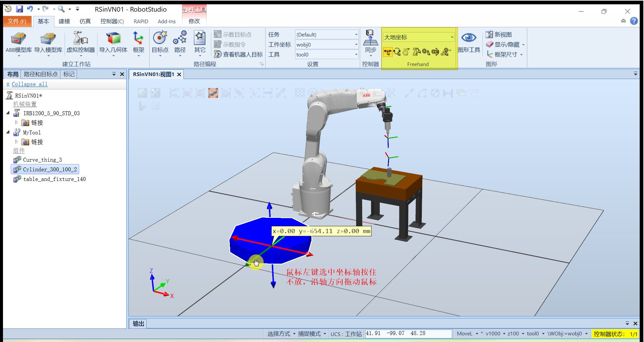Select the Freehand Jog Joint tool
This screenshot has width=644, height=342.
pyautogui.click(x=417, y=52)
